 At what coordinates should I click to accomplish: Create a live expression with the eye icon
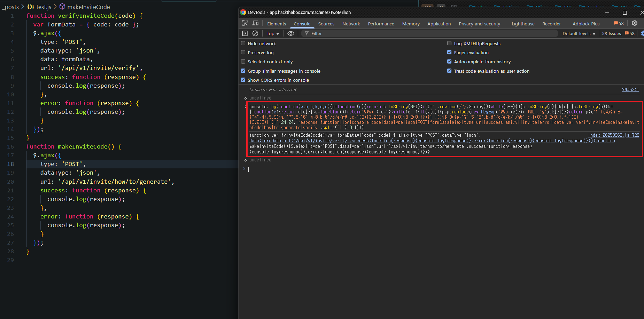click(291, 33)
